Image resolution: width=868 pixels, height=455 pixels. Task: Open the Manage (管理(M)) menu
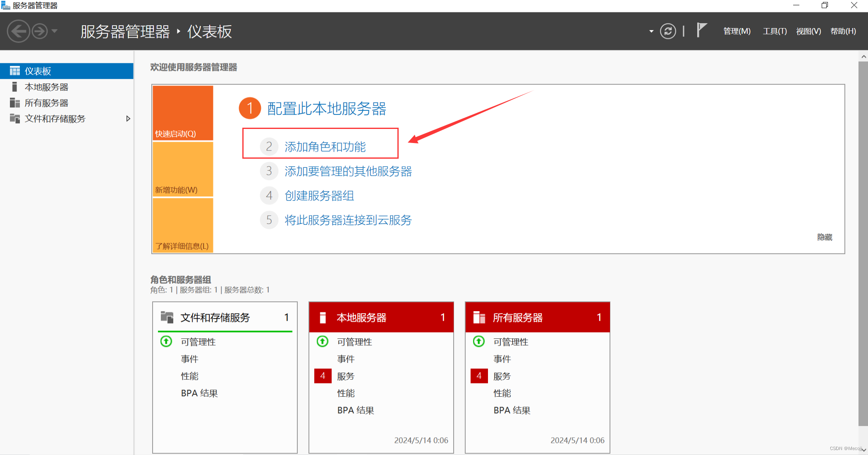(736, 31)
